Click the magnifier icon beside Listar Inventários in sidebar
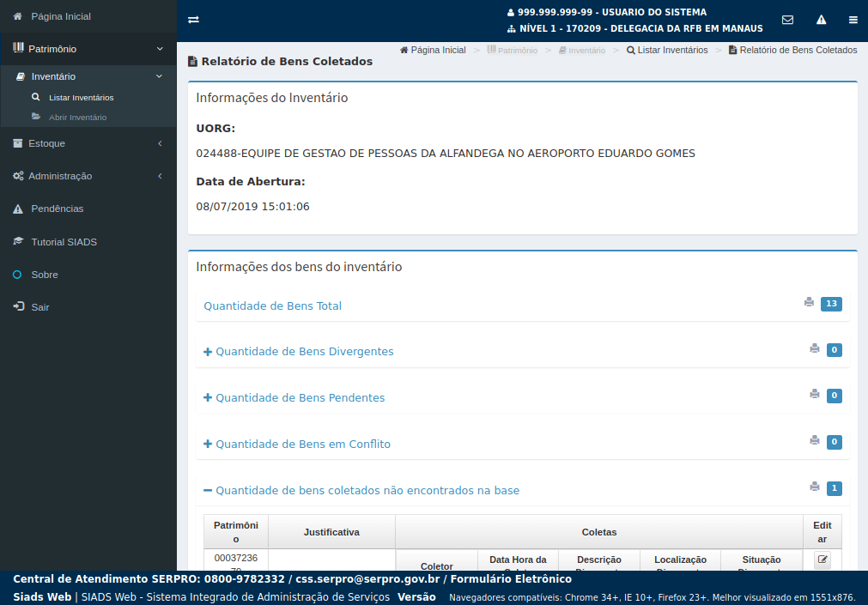The image size is (868, 605). 36,97
